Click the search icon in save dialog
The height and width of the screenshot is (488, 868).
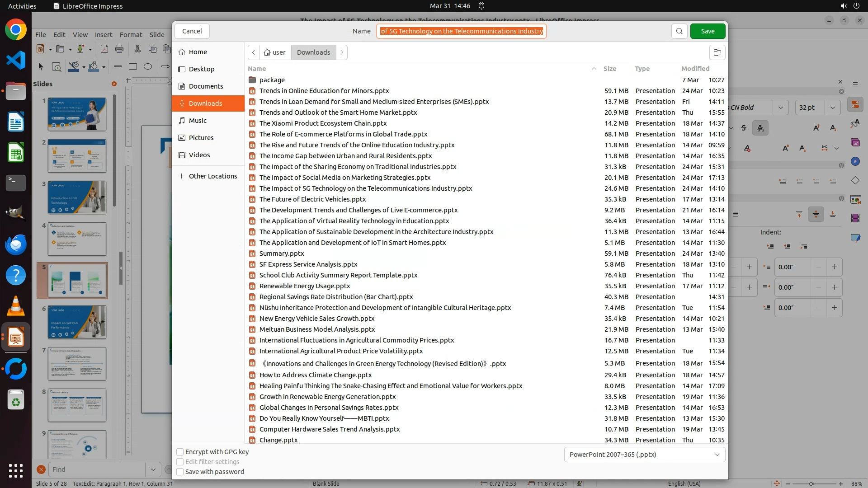(x=679, y=31)
